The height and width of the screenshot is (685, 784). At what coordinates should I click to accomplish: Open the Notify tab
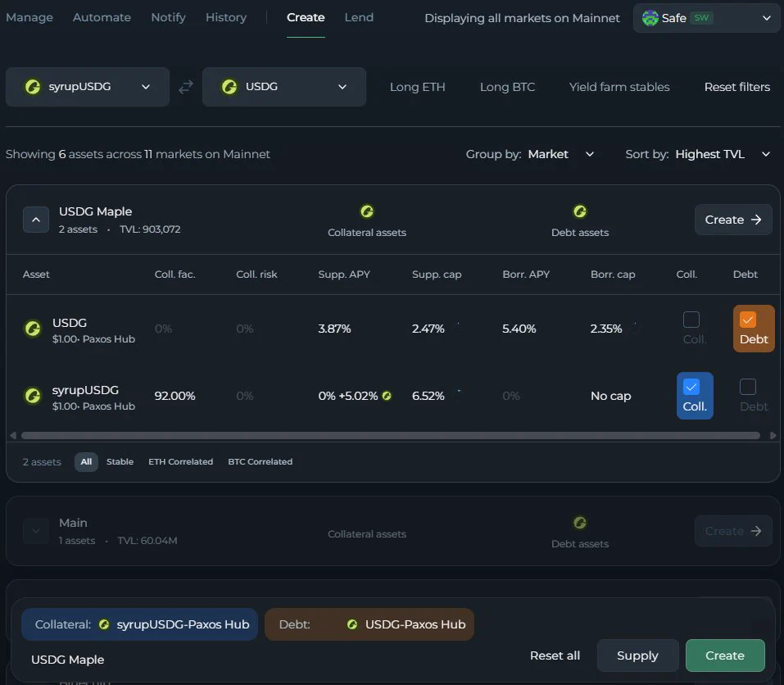pos(169,17)
